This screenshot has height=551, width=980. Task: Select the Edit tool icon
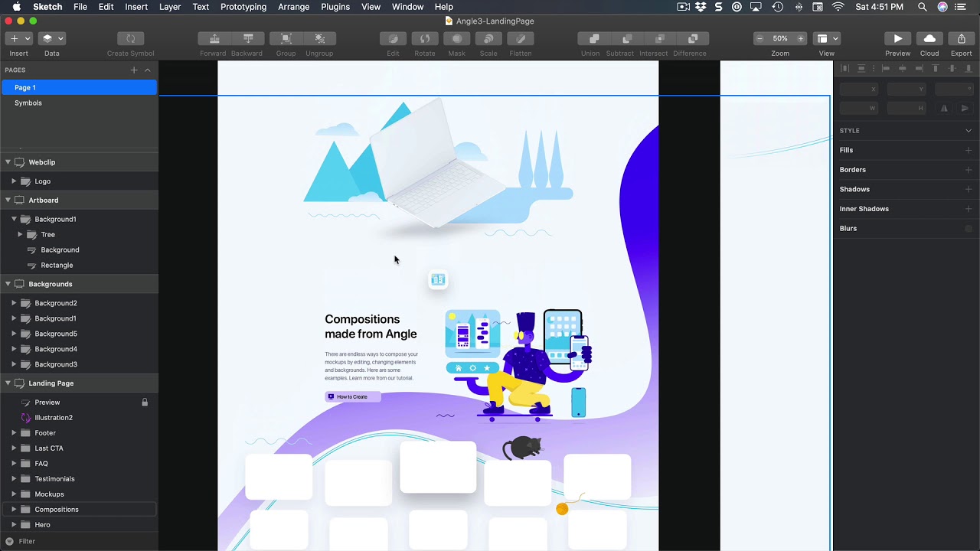pyautogui.click(x=393, y=38)
